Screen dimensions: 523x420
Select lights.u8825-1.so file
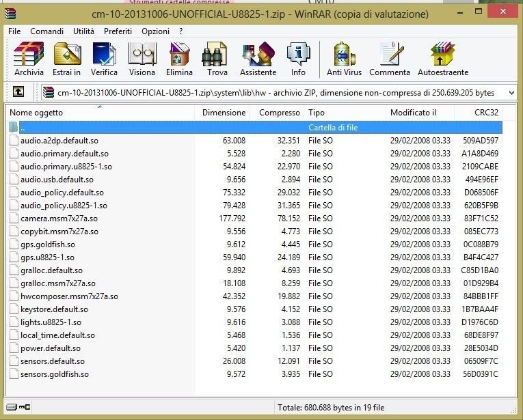[x=51, y=322]
